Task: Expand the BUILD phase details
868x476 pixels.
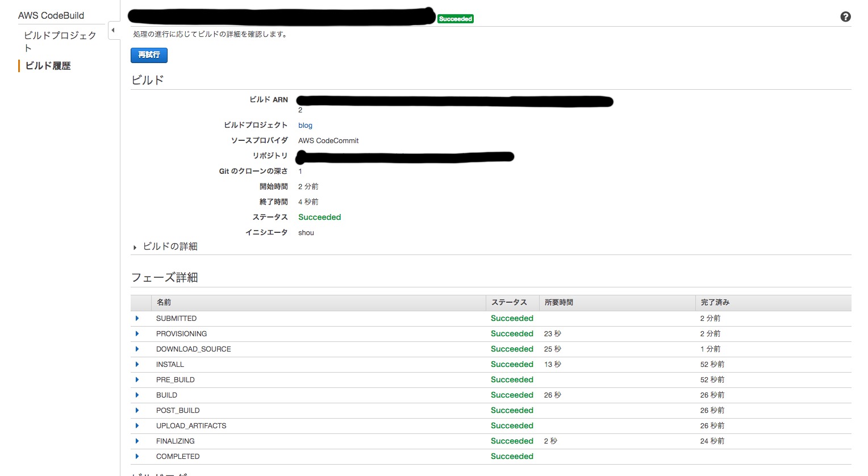Action: 137,395
